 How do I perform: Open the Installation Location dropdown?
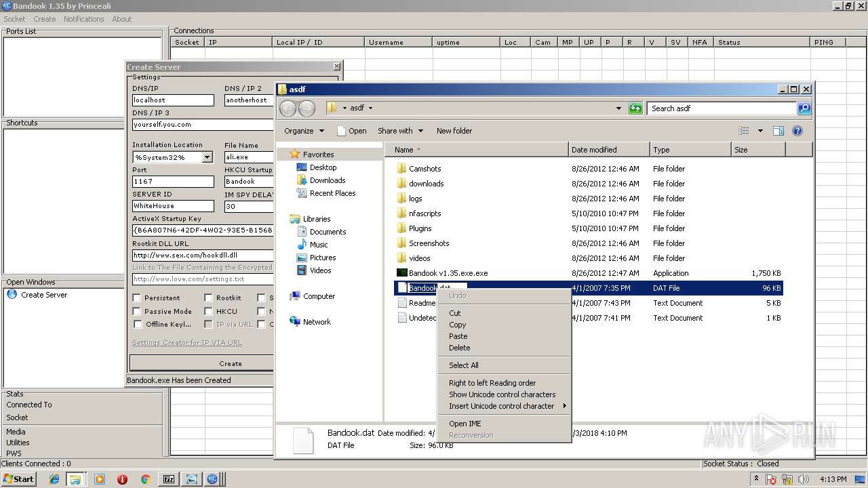click(x=207, y=157)
